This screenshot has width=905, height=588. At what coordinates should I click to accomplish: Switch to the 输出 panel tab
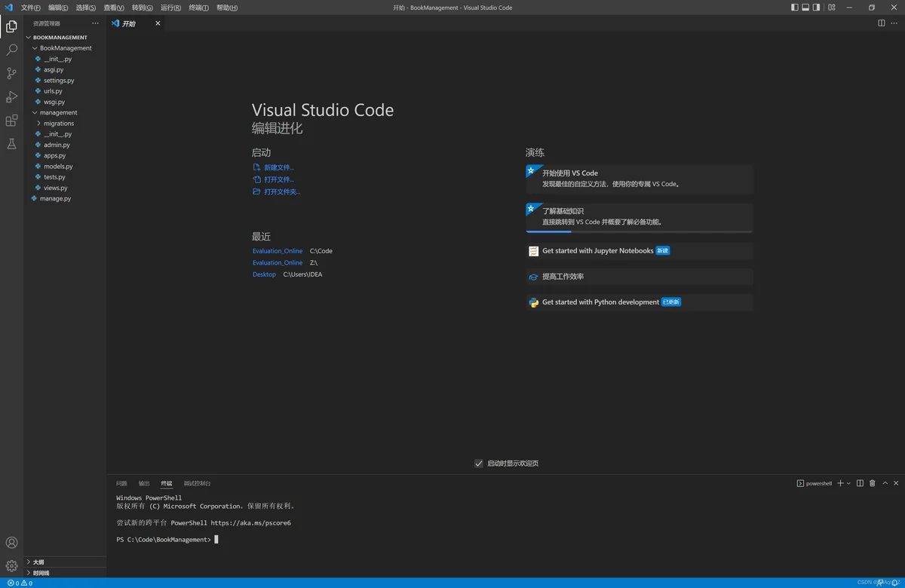tap(144, 483)
